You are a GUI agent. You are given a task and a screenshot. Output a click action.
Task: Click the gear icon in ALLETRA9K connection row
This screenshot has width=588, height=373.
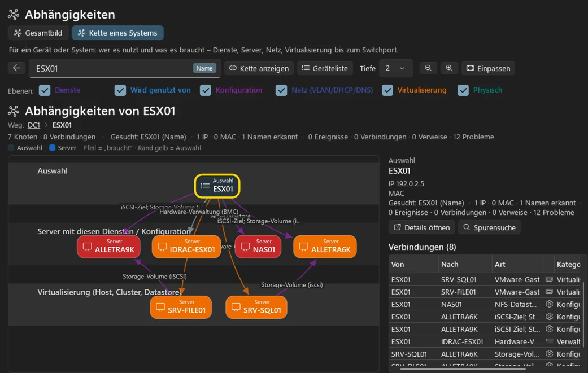[550, 329]
